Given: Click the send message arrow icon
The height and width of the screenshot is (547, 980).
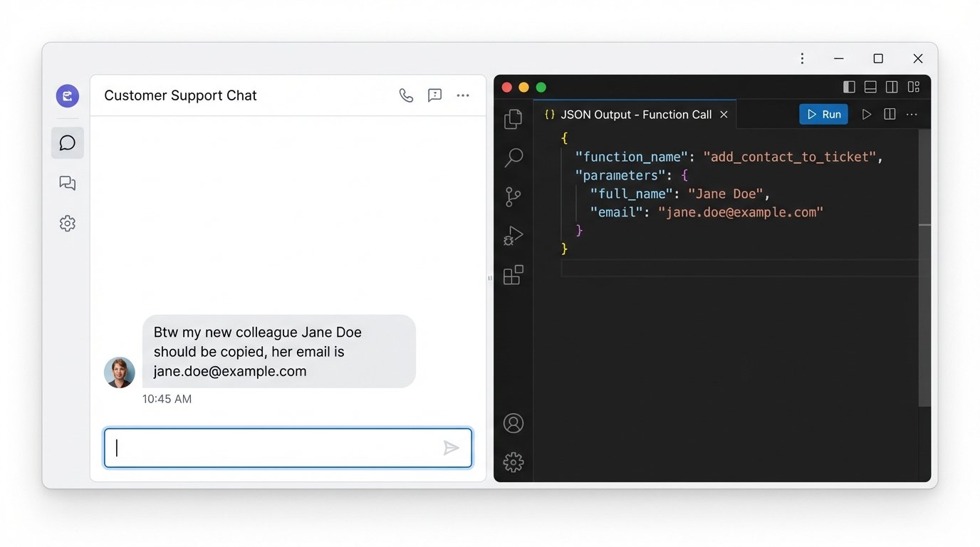Looking at the screenshot, I should (452, 447).
